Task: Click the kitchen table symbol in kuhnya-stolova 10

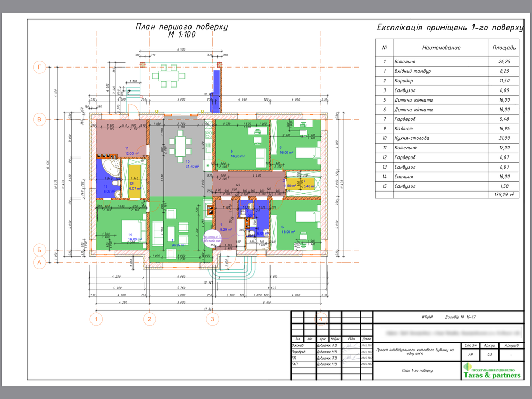Action: [x=181, y=147]
